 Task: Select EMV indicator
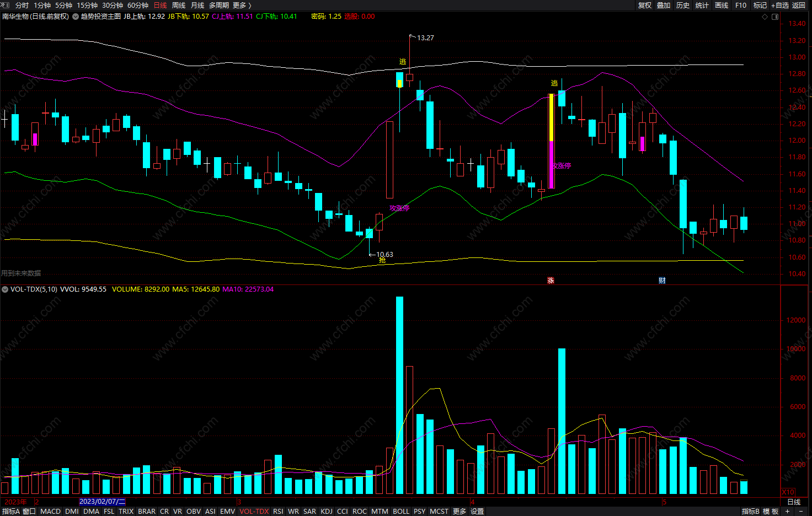pyautogui.click(x=228, y=512)
